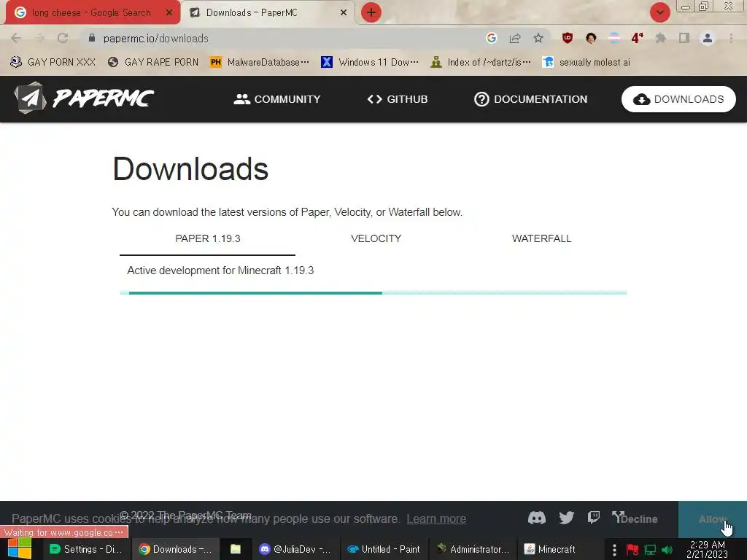Close the Downloads - PaperMC tab

tap(344, 12)
